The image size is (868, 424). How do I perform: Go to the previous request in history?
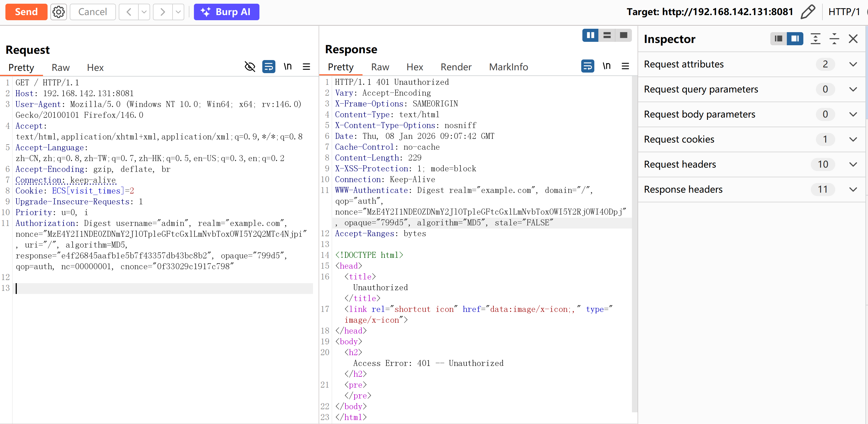tap(129, 12)
